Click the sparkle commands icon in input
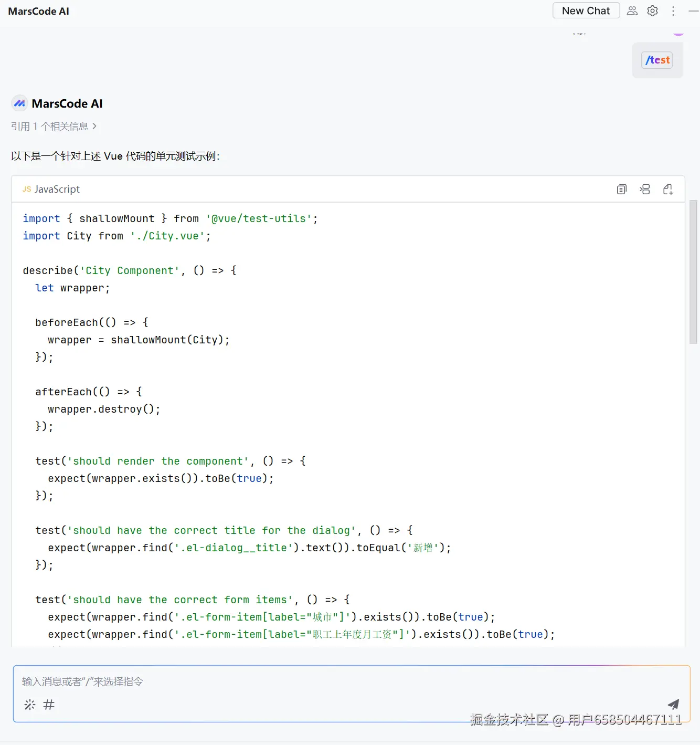Screen dimensions: 700x745 click(x=30, y=705)
